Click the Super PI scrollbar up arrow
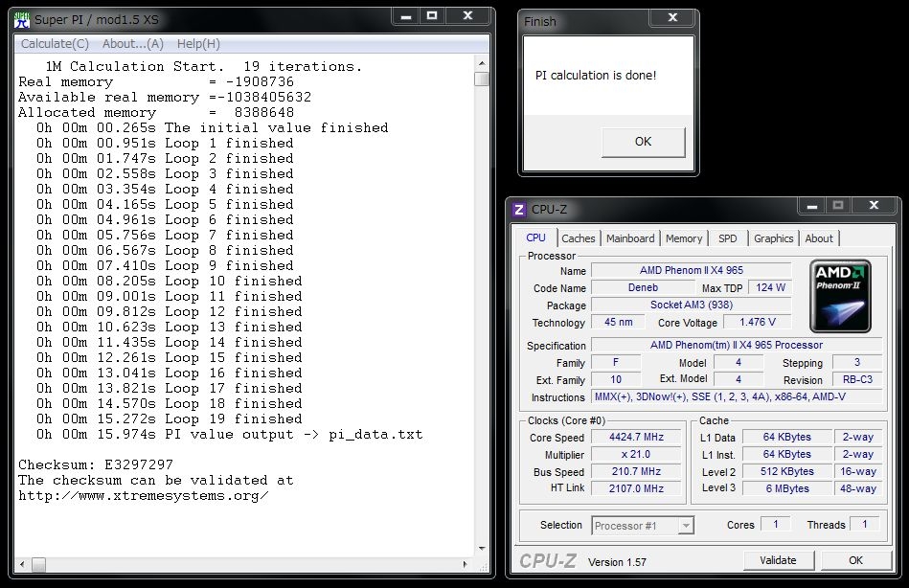The image size is (909, 588). point(482,63)
